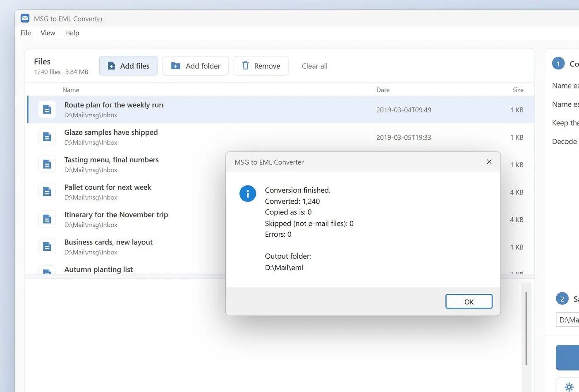Click the blue convert button at right edge
The width and height of the screenshot is (579, 392).
[x=567, y=357]
